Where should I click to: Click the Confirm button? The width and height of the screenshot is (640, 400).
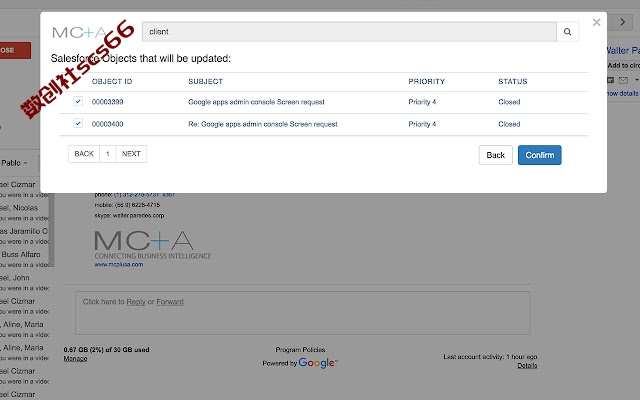coord(540,155)
